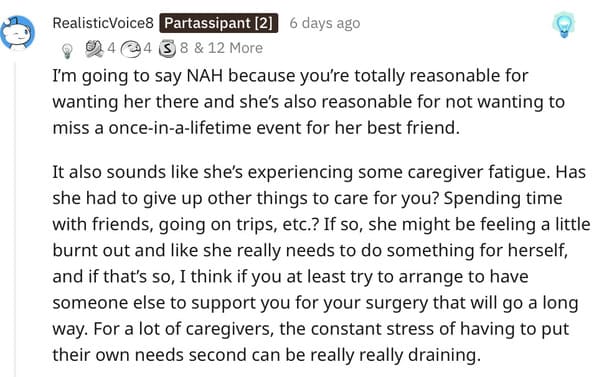The height and width of the screenshot is (377, 599).
Task: Click the count 8 beside silver award
Action: 184,48
